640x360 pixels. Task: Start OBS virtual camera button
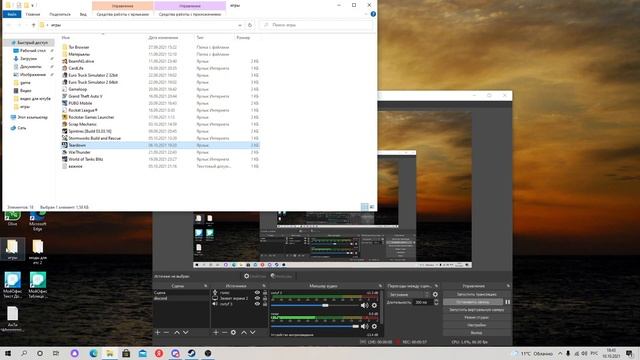476,310
